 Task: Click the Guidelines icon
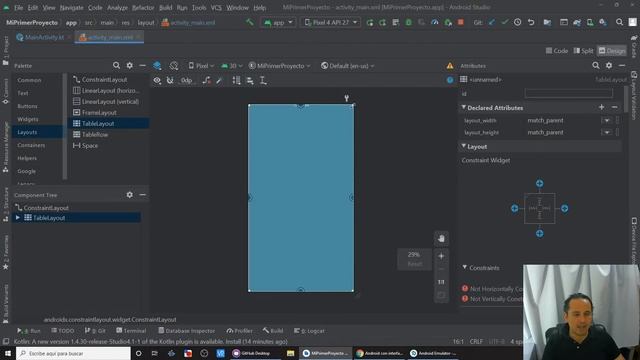click(x=263, y=81)
